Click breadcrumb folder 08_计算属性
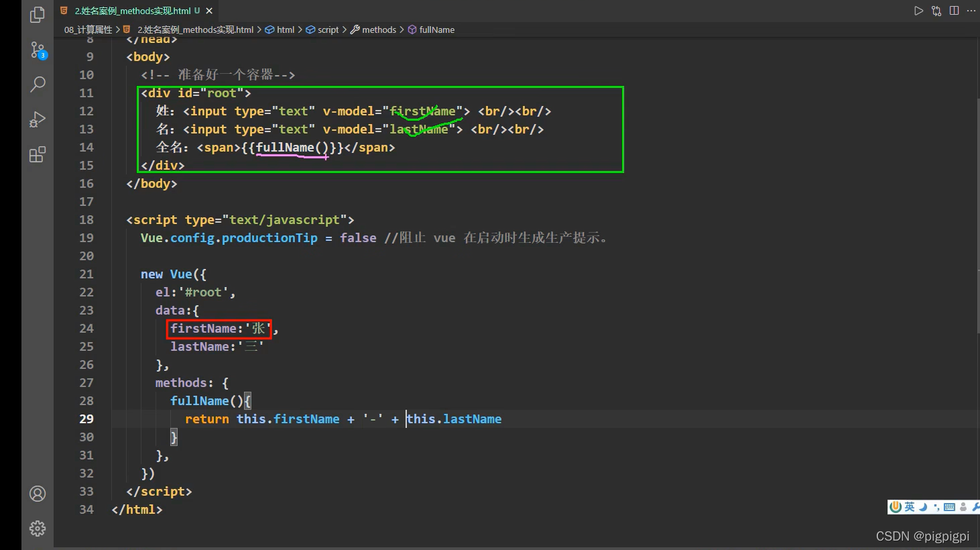This screenshot has width=980, height=550. (88, 30)
